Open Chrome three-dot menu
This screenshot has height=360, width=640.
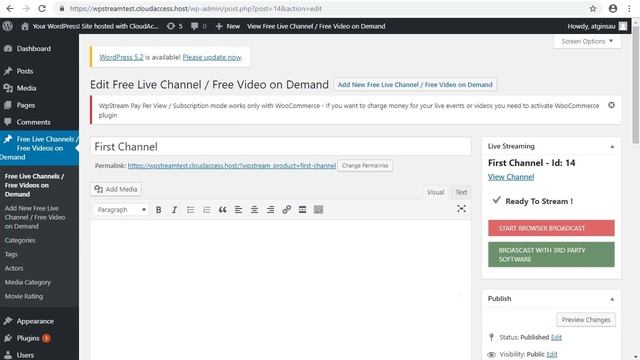[x=629, y=9]
